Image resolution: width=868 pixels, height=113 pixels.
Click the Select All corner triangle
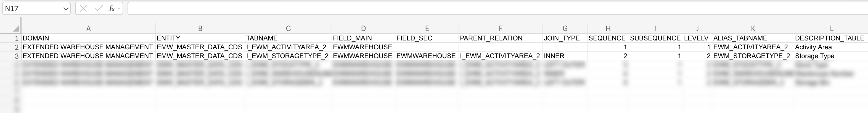(x=16, y=29)
